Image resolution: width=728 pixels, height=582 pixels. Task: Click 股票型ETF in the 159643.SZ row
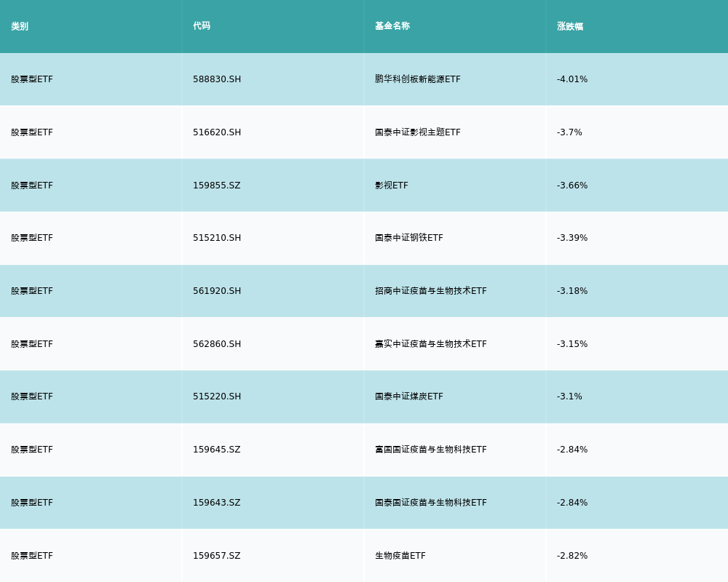tap(32, 503)
